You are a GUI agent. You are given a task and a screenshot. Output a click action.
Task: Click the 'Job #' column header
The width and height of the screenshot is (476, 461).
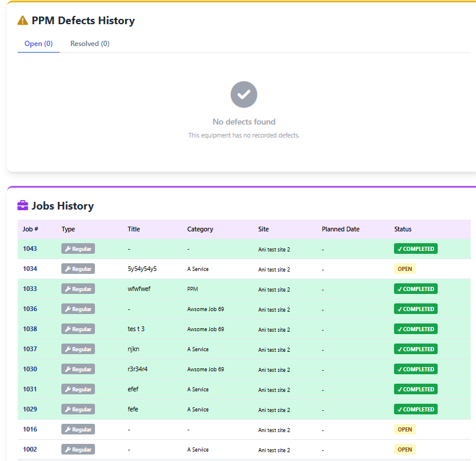(30, 229)
